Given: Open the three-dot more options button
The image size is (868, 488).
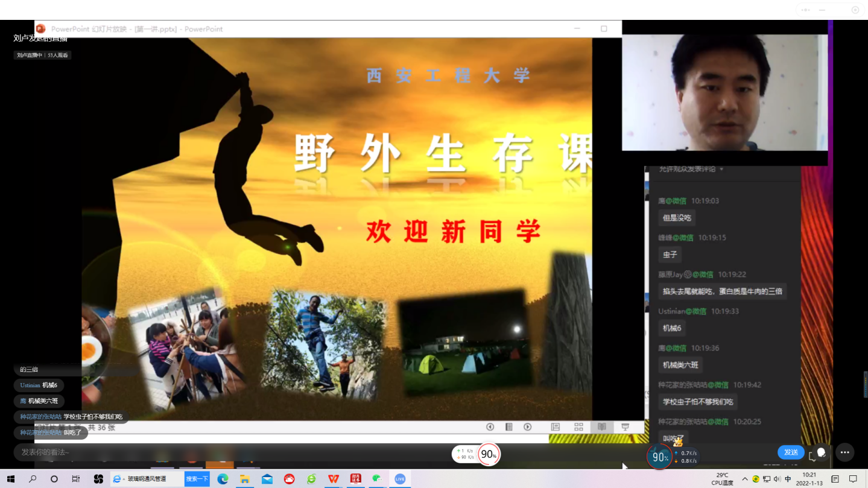Looking at the screenshot, I should 844,452.
